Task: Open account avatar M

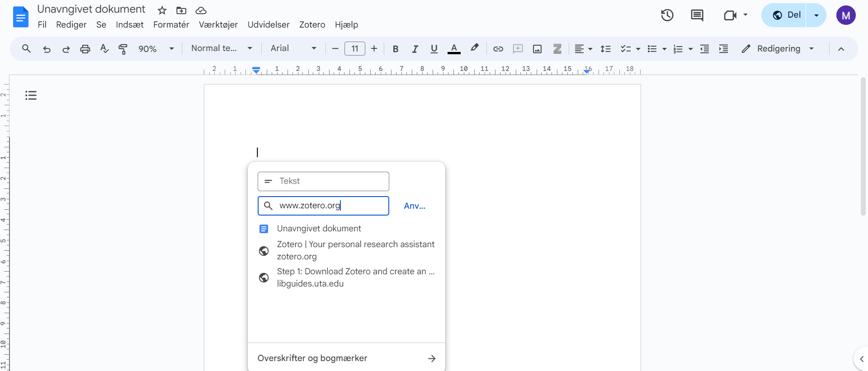Action: pyautogui.click(x=846, y=15)
